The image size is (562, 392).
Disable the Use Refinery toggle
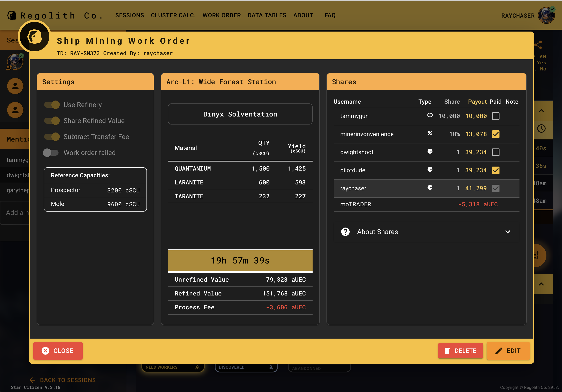(52, 105)
